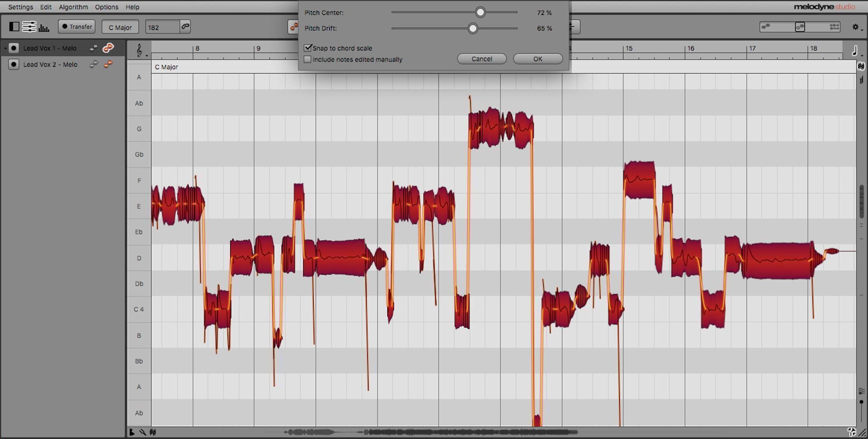Uncheck Snap to chord scale
Screen dimensions: 868x439
(x=308, y=48)
